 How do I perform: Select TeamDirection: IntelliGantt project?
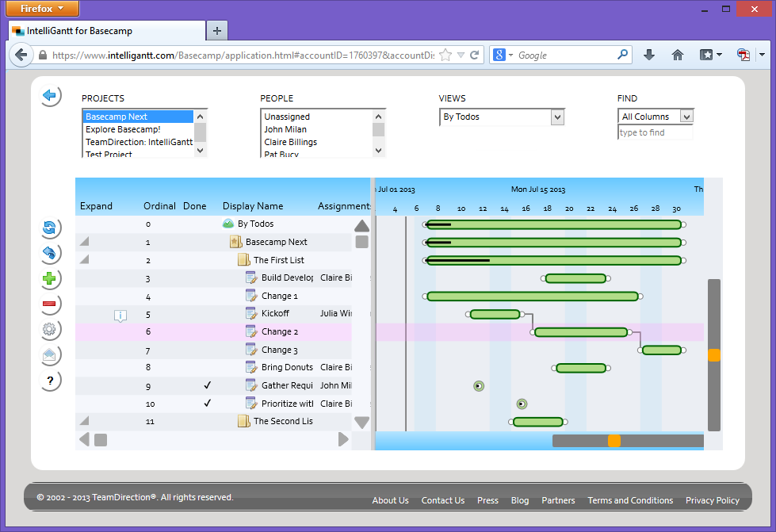(x=139, y=142)
